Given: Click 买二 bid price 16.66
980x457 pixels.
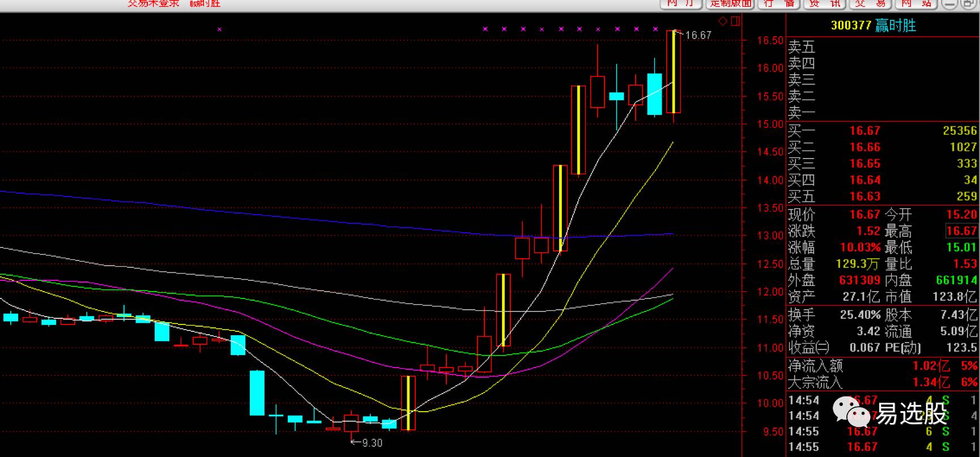Looking at the screenshot, I should coord(864,147).
